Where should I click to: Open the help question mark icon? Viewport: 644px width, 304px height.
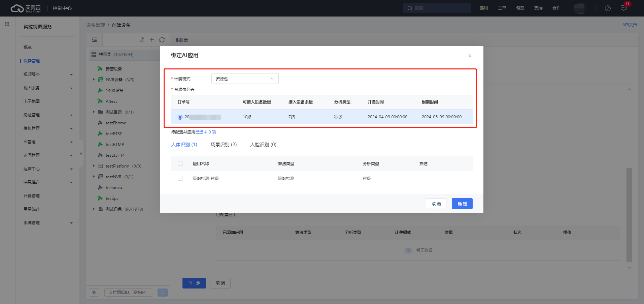(x=608, y=8)
